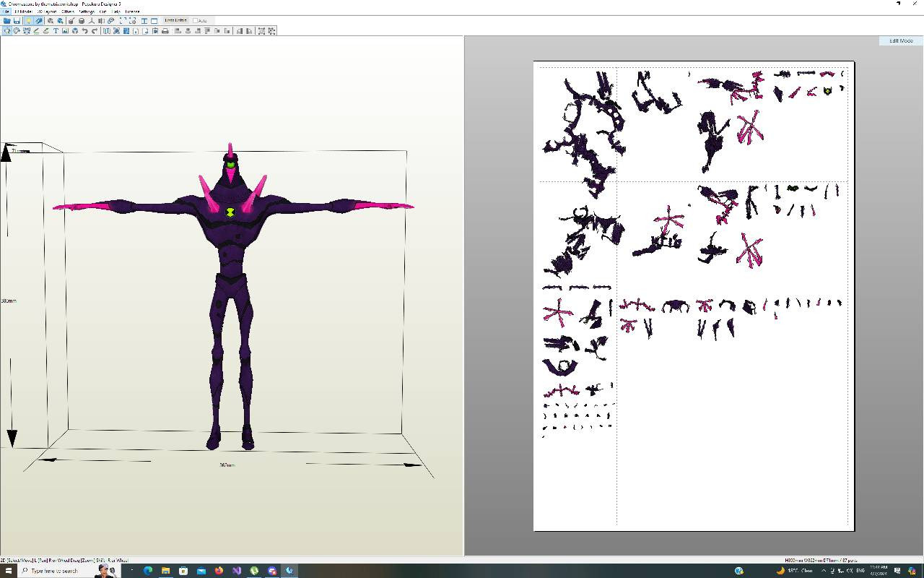Click the 3D cube icon in toolbar
Viewport: 924px width, 578px height.
[x=75, y=31]
